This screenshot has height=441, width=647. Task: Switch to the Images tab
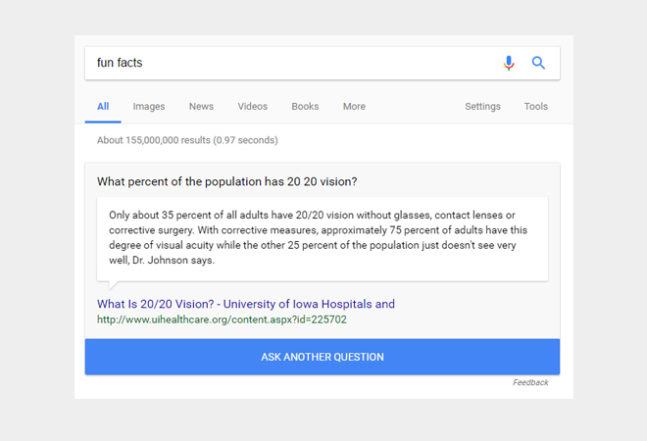click(149, 106)
